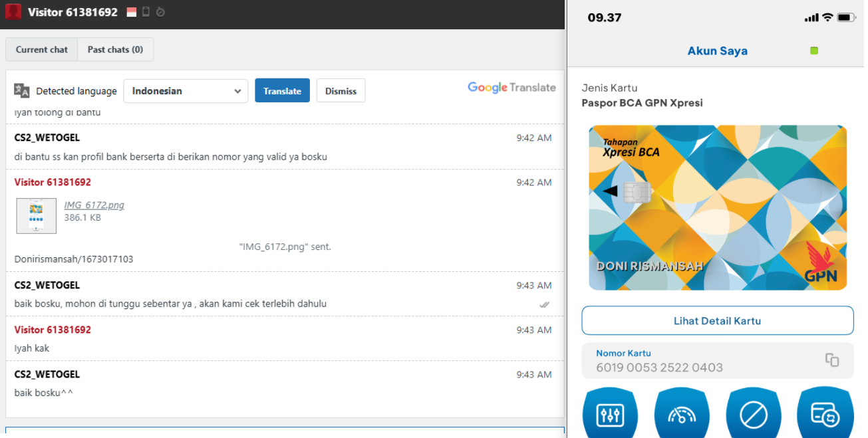Open the IMG_6172.png image thumbnail
This screenshot has height=438, width=868.
pos(37,215)
